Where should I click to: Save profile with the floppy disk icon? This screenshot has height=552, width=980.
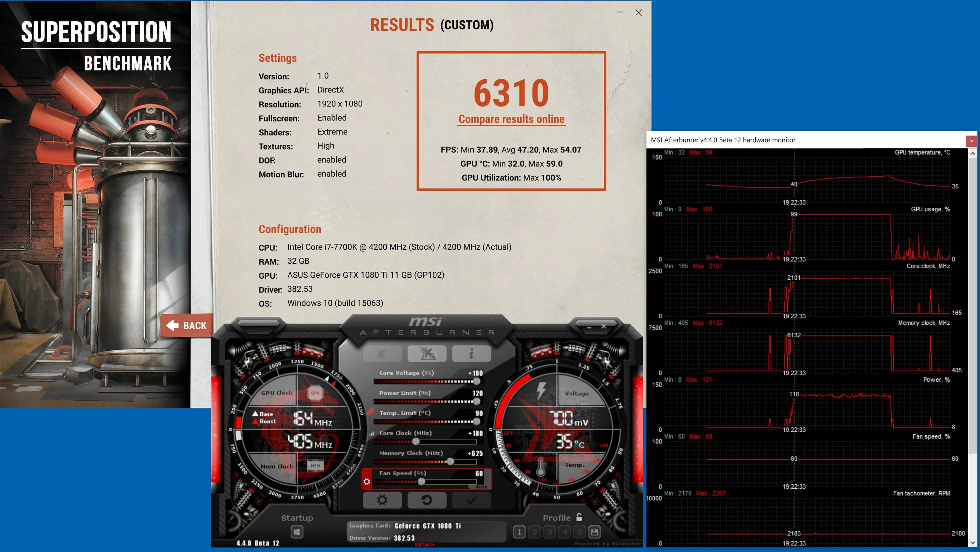tap(595, 532)
